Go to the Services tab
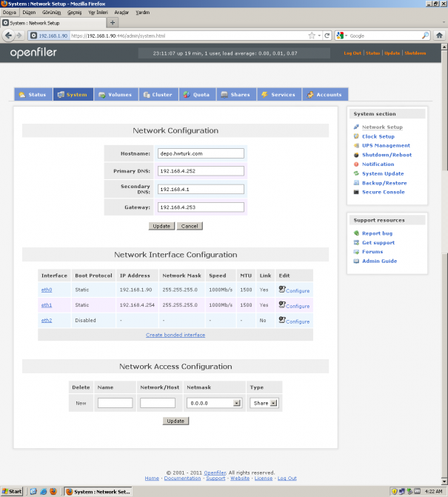 pos(279,95)
